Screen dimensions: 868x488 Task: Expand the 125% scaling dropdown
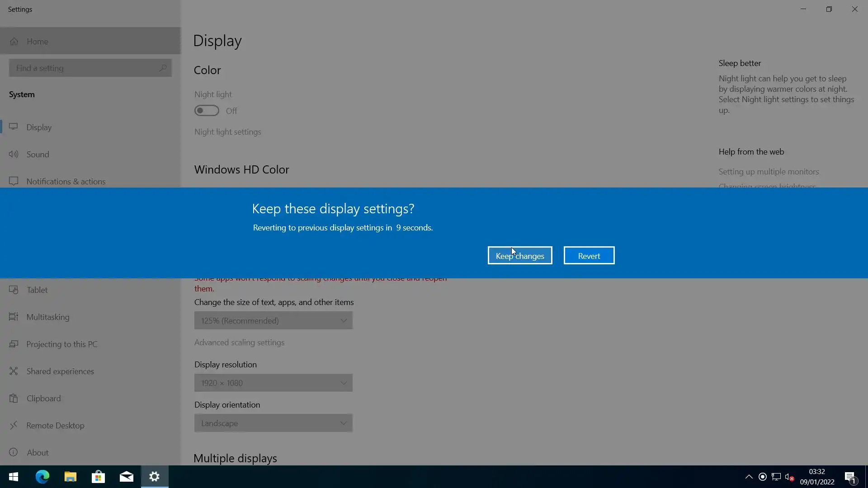point(273,320)
